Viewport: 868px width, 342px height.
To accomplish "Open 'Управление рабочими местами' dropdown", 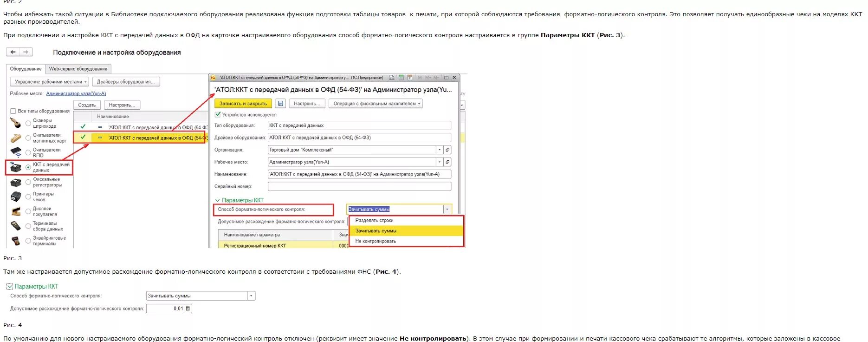I will [x=49, y=82].
